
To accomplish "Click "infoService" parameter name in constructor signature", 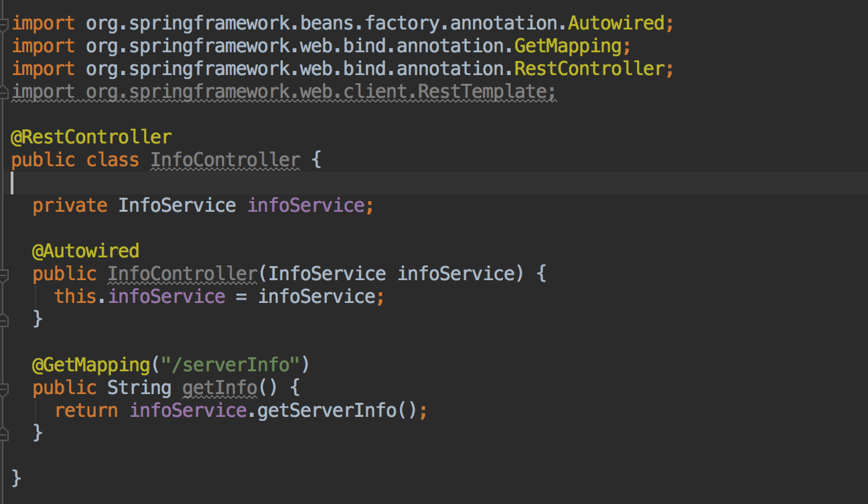I will pos(455,274).
